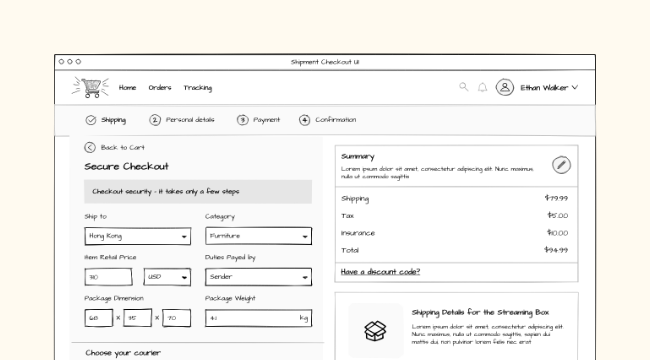Viewport: 650px width, 360px height.
Task: Click Have a discount code link
Action: click(380, 272)
